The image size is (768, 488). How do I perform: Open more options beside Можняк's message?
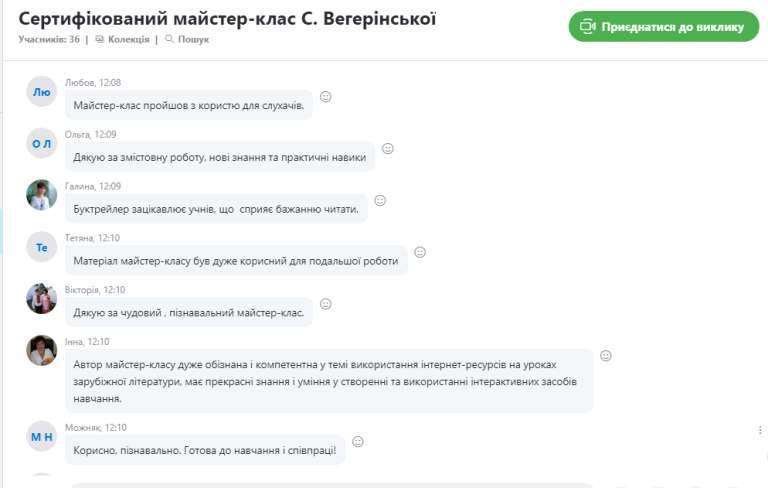point(760,430)
